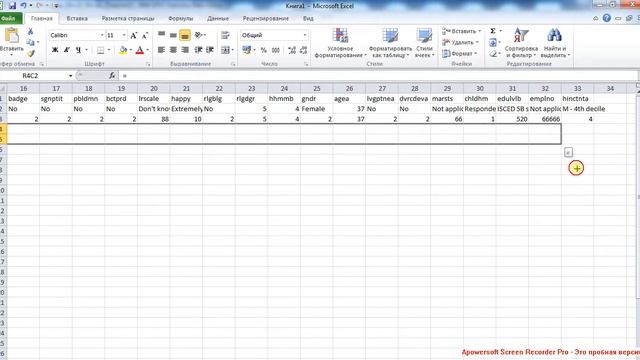Click the Вставить cells button
This screenshot has width=640, height=360.
(461, 31)
